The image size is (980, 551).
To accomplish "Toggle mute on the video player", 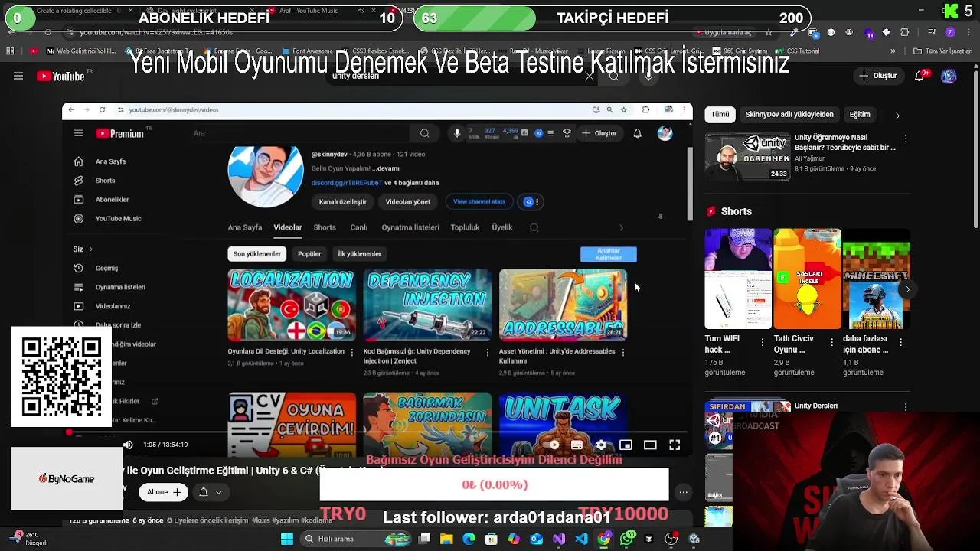I will coord(128,445).
